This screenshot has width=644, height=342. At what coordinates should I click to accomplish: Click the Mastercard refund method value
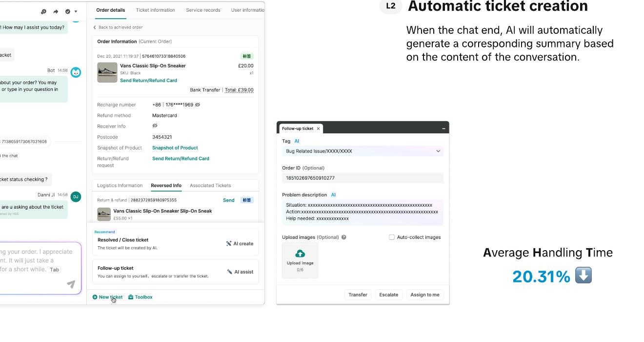(x=164, y=115)
